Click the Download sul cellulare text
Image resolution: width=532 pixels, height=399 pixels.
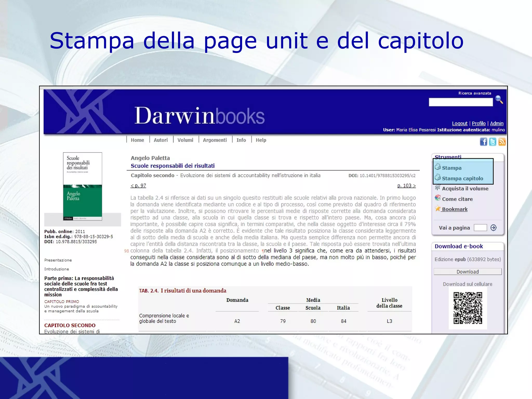[468, 284]
